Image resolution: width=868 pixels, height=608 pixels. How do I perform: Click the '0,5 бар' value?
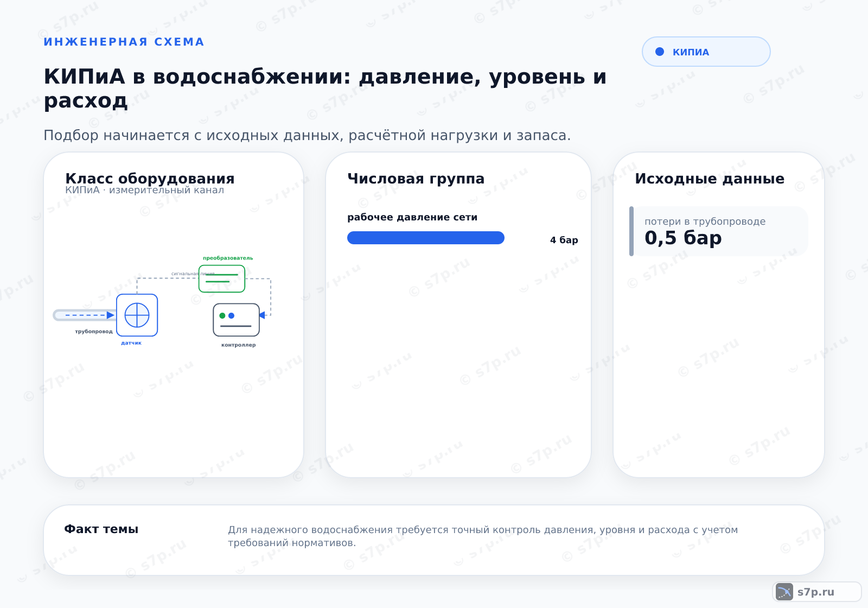coord(683,238)
